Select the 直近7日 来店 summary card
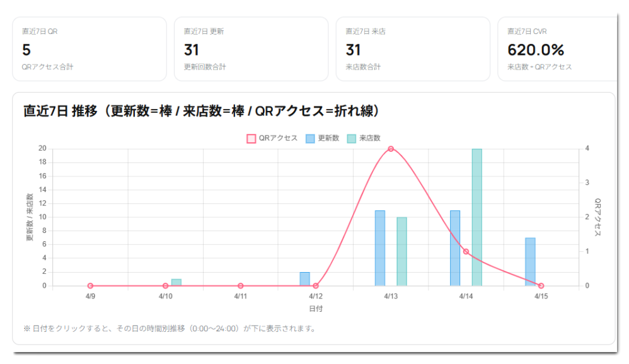 413,49
